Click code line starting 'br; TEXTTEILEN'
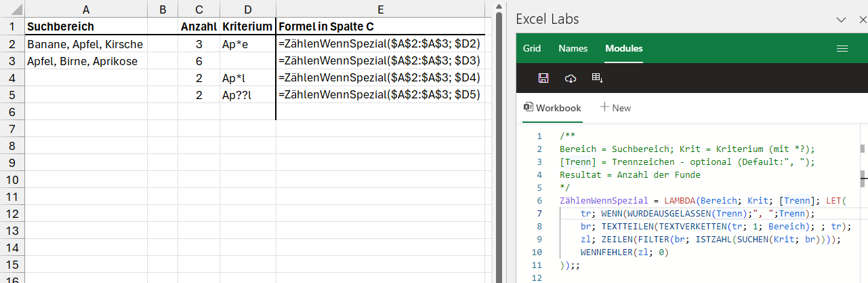This screenshot has height=283, width=868. pos(716,227)
